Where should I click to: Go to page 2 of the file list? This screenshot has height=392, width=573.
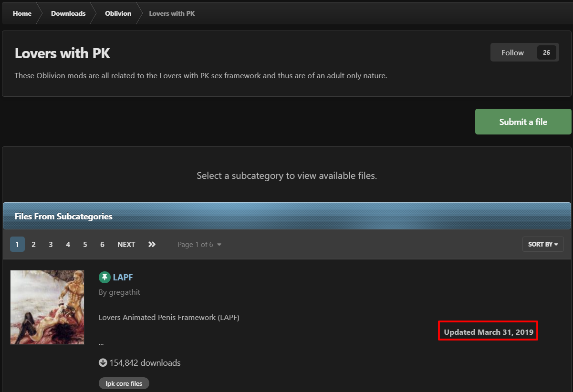[33, 244]
